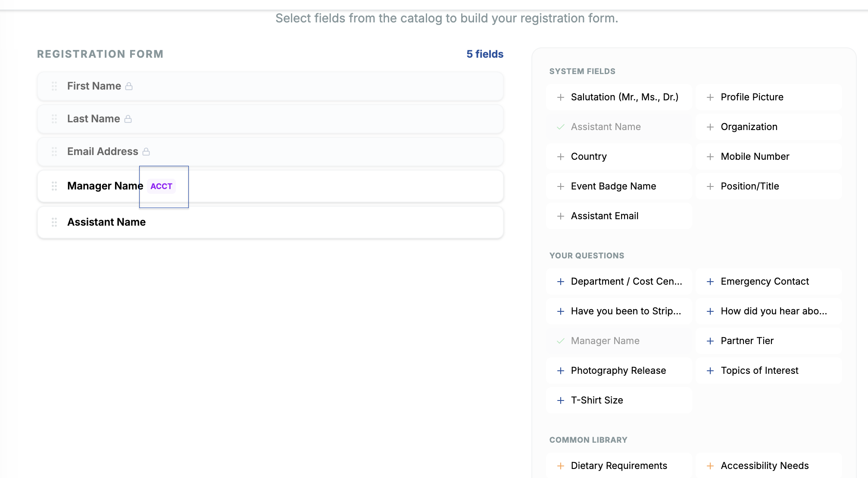Add Dietary Requirements from common library
The height and width of the screenshot is (478, 868).
[x=619, y=466]
